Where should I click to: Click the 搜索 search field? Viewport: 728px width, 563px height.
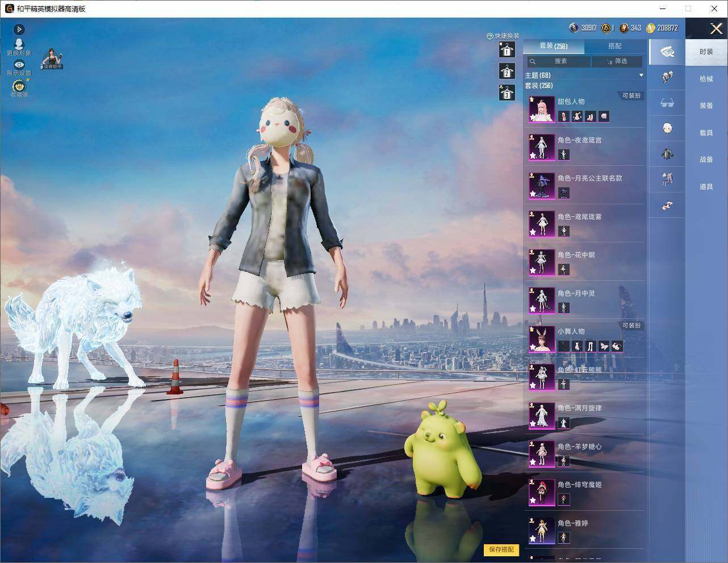click(x=559, y=61)
